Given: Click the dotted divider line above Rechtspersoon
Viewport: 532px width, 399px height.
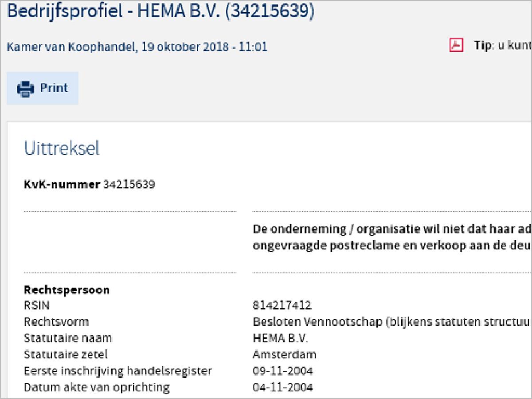Looking at the screenshot, I should [x=131, y=273].
